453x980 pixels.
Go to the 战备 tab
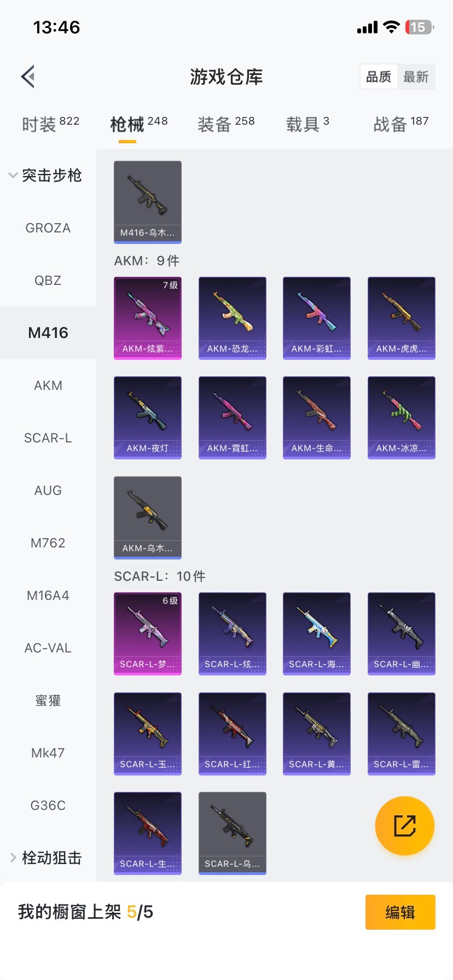click(x=401, y=124)
